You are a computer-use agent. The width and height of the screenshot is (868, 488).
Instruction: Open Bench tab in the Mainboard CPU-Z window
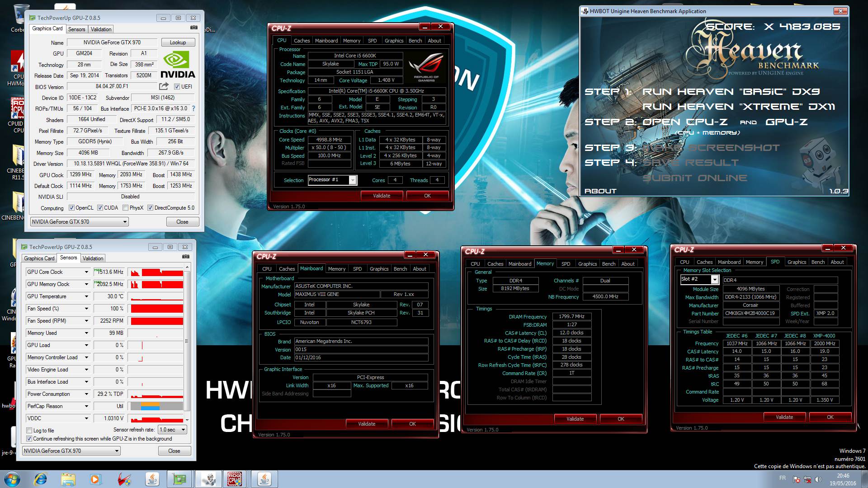click(x=400, y=269)
